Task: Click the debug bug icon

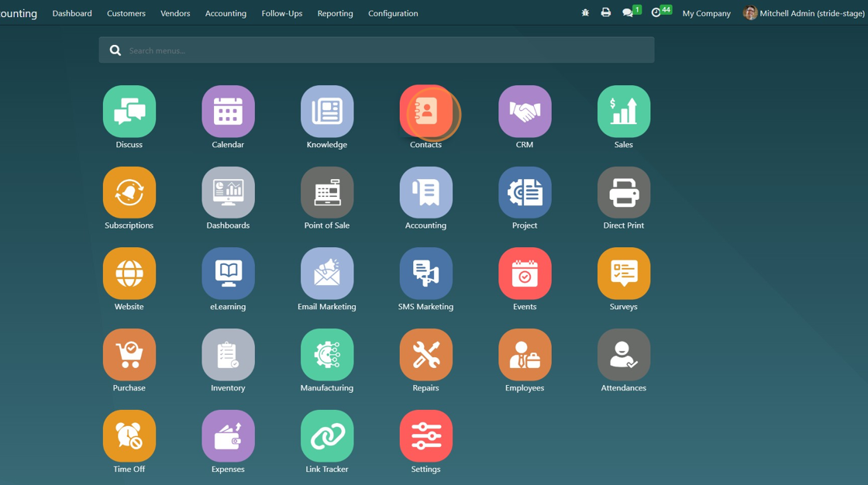Action: (585, 12)
